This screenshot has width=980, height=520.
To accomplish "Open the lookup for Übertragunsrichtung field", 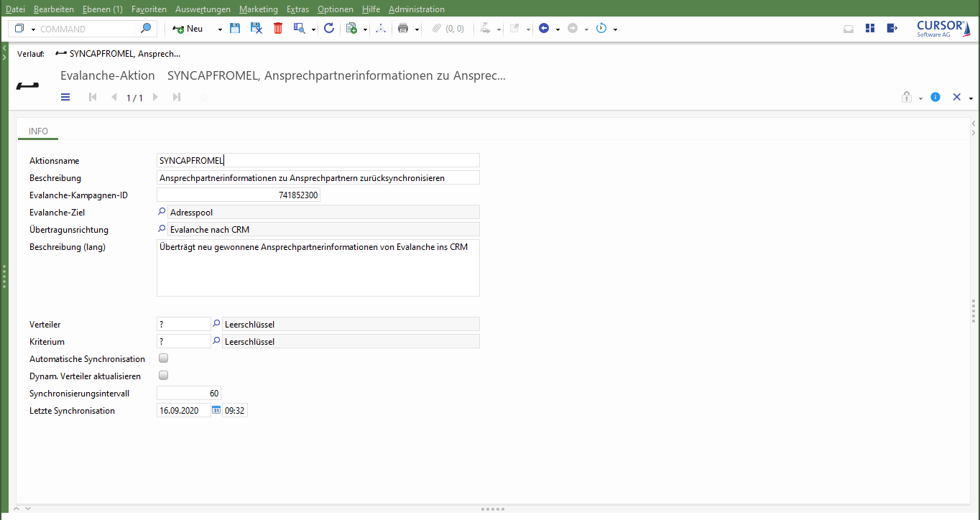I will tap(162, 229).
